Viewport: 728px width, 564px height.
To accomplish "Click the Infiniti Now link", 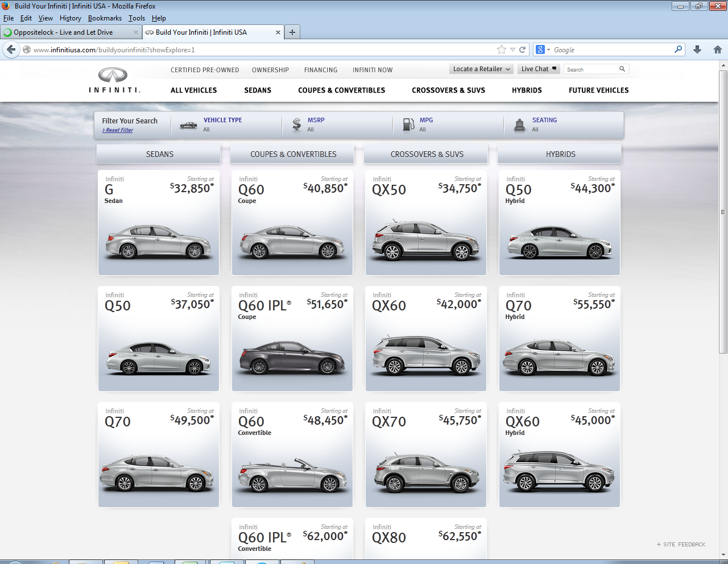I will click(373, 70).
